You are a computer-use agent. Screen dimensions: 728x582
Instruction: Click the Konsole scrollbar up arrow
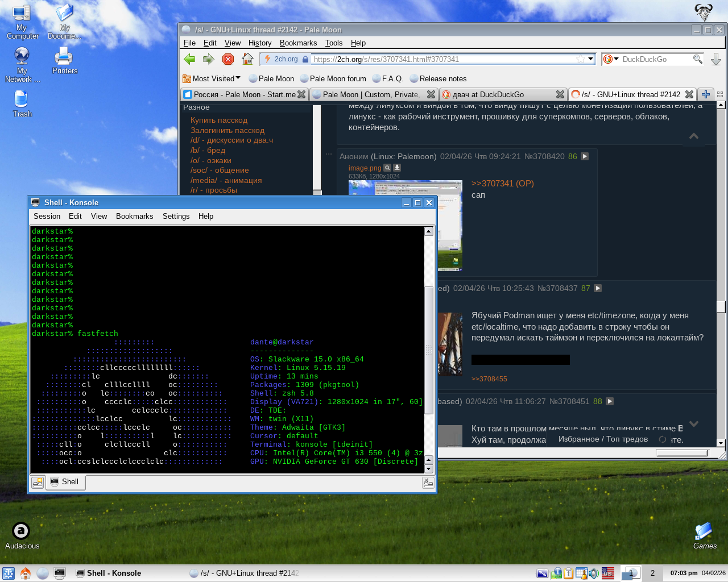(429, 231)
